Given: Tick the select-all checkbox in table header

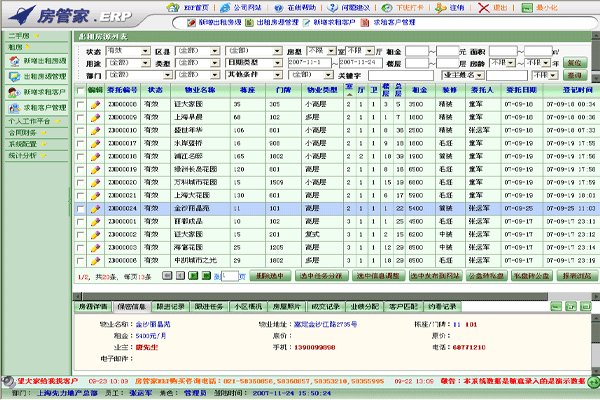Looking at the screenshot, I should coord(81,90).
